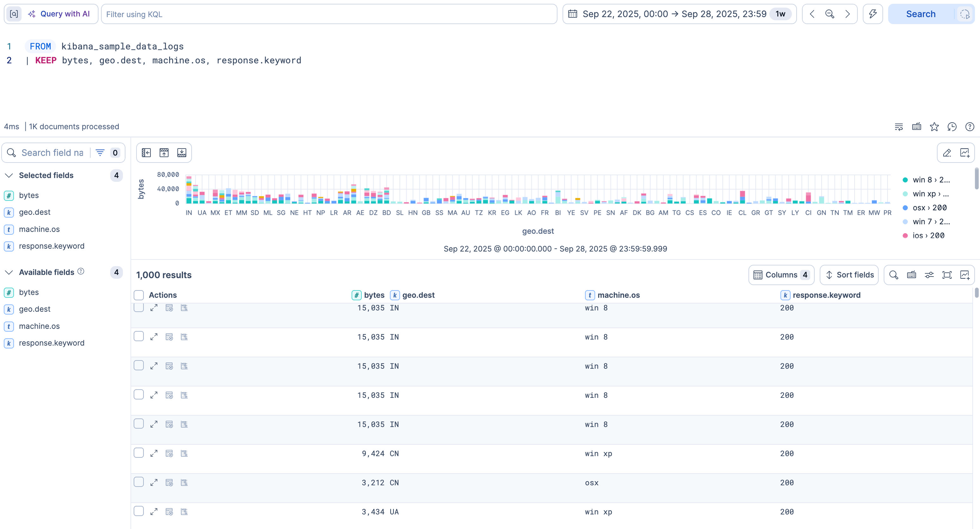Check the 9,424 CN row checkbox
This screenshot has width=980, height=529.
(x=139, y=453)
